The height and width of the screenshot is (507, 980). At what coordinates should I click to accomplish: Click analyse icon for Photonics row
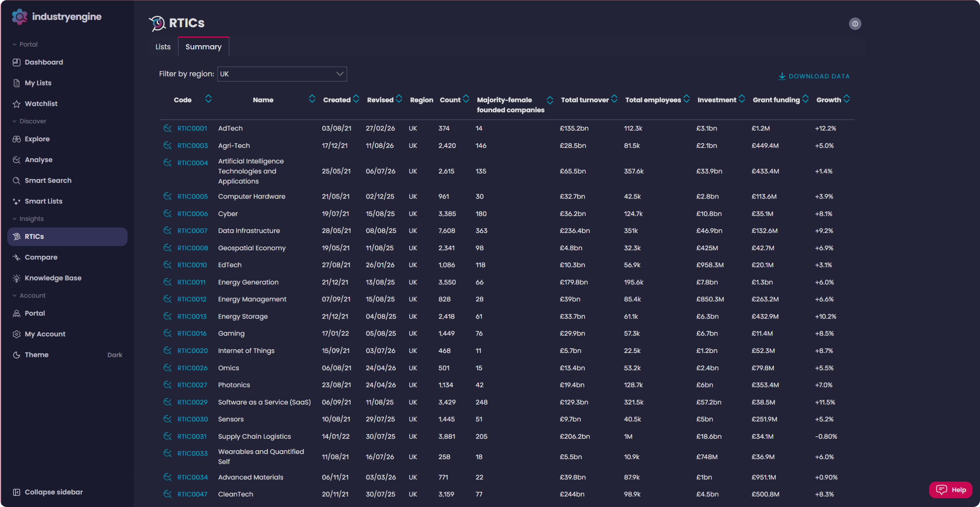coord(167,385)
